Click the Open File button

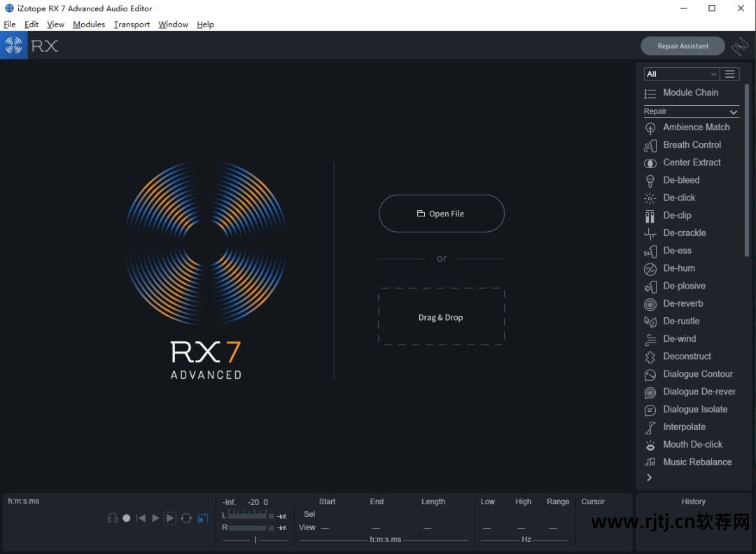click(442, 214)
